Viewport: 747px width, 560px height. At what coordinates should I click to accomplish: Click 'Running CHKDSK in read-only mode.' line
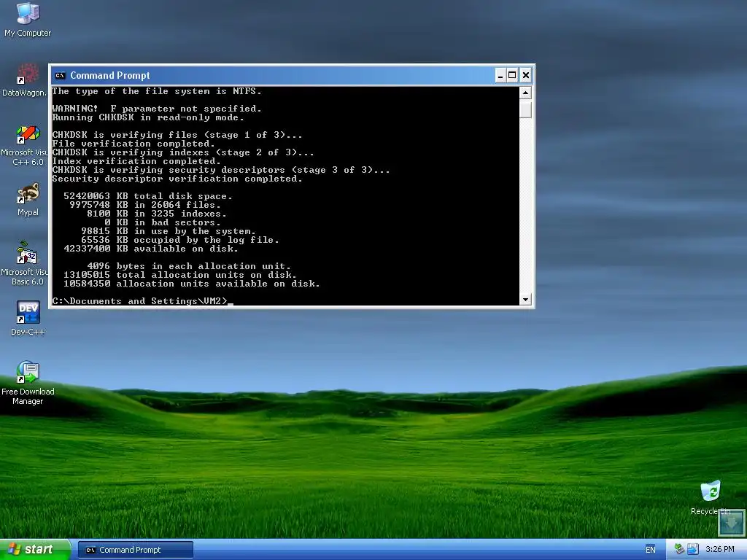click(x=148, y=117)
